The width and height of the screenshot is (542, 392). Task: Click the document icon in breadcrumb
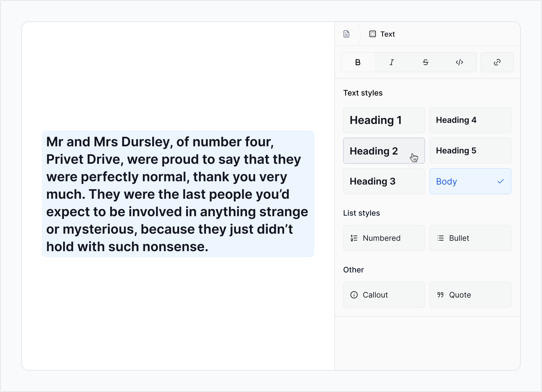click(x=346, y=34)
